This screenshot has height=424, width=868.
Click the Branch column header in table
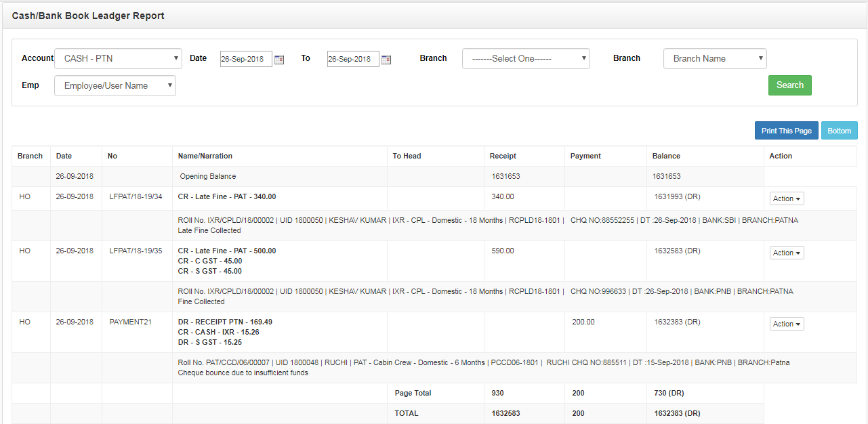click(30, 156)
